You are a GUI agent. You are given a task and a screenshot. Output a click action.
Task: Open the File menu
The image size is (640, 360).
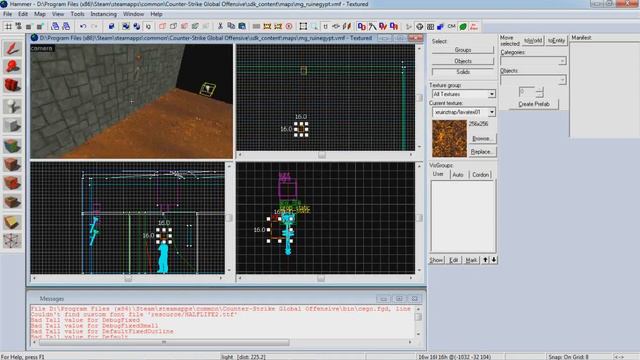click(x=7, y=14)
